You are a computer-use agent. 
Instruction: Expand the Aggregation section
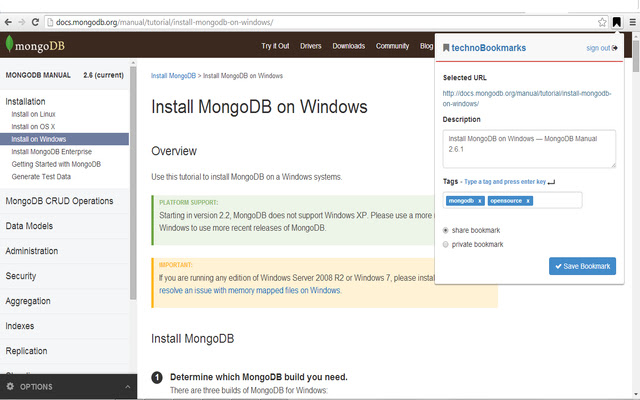coord(28,301)
